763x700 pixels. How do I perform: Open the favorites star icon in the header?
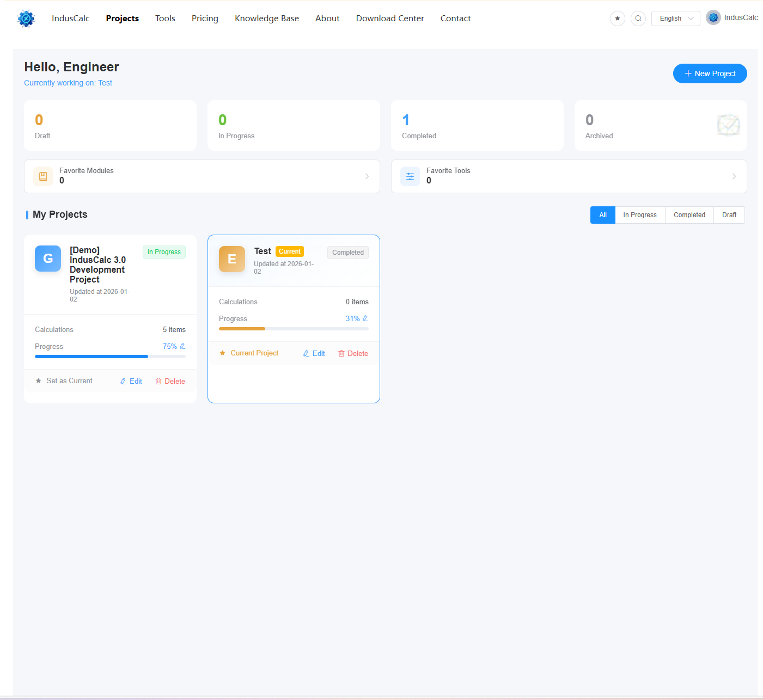click(x=618, y=18)
